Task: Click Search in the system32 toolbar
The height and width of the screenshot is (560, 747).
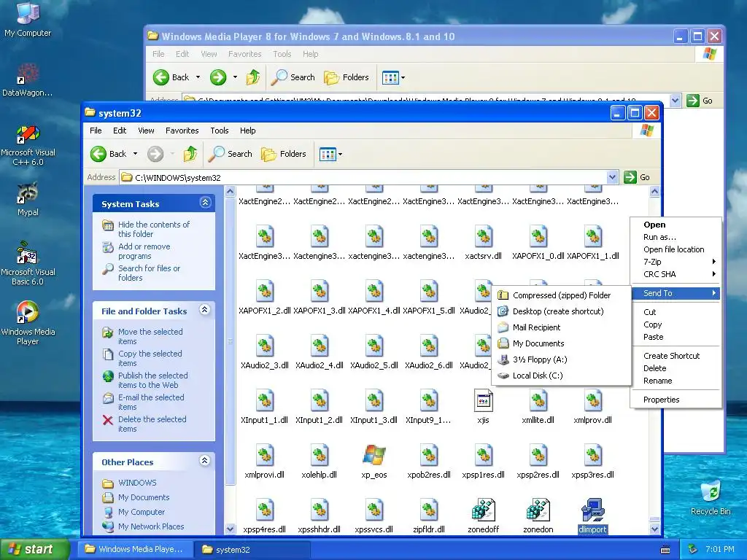Action: click(231, 154)
